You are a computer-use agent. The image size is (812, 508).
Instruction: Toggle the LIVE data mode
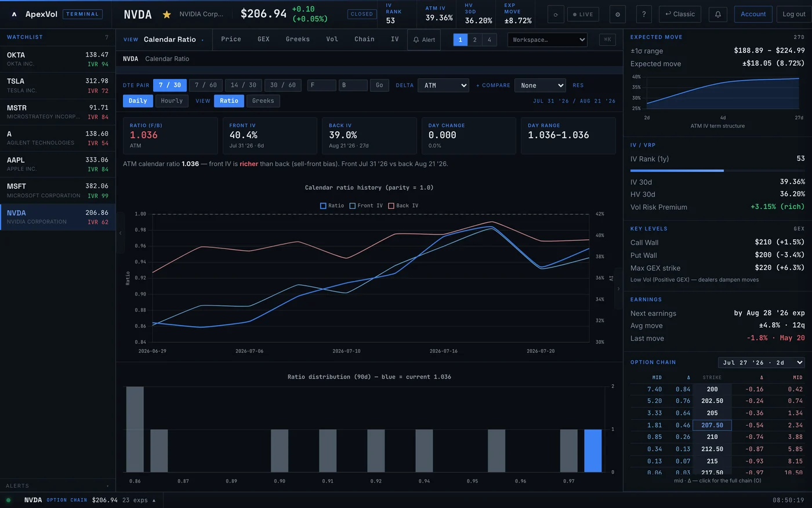[x=583, y=15]
